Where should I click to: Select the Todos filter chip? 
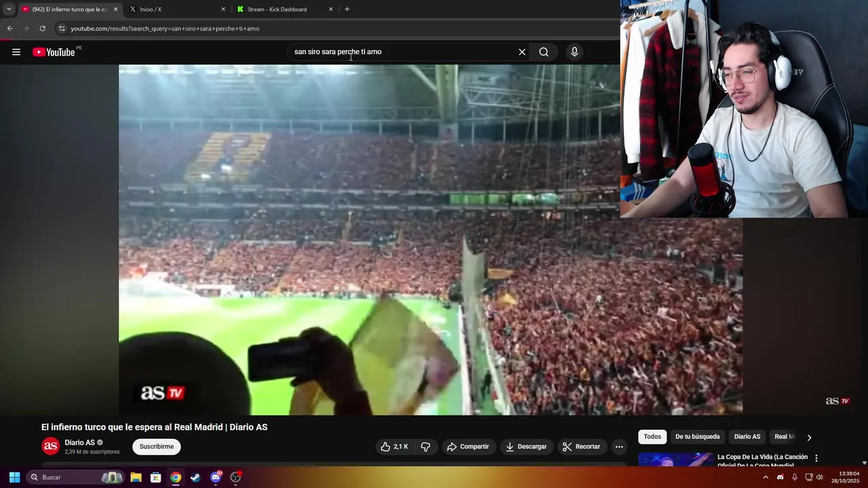[652, 436]
